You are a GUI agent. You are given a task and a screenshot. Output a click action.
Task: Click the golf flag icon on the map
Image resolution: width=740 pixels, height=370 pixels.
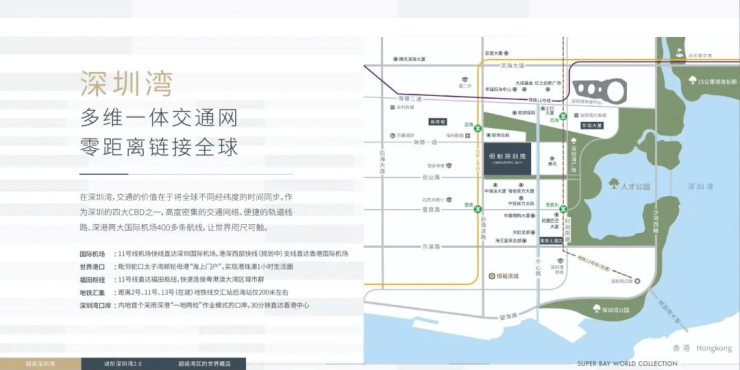[x=679, y=51]
